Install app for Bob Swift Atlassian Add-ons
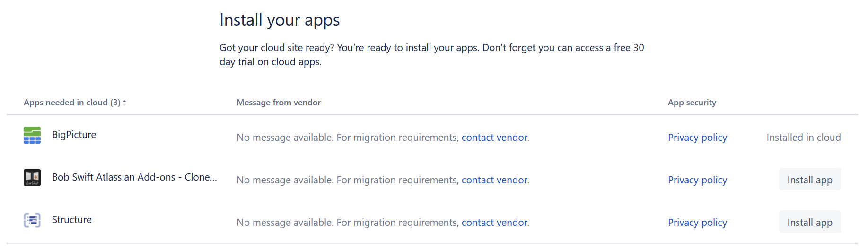868x250 pixels. [x=810, y=180]
